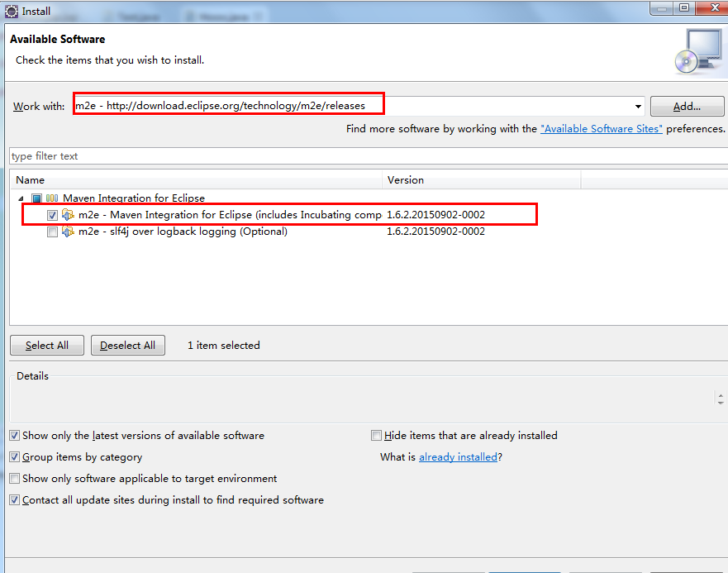Click the Version column header

[482, 180]
